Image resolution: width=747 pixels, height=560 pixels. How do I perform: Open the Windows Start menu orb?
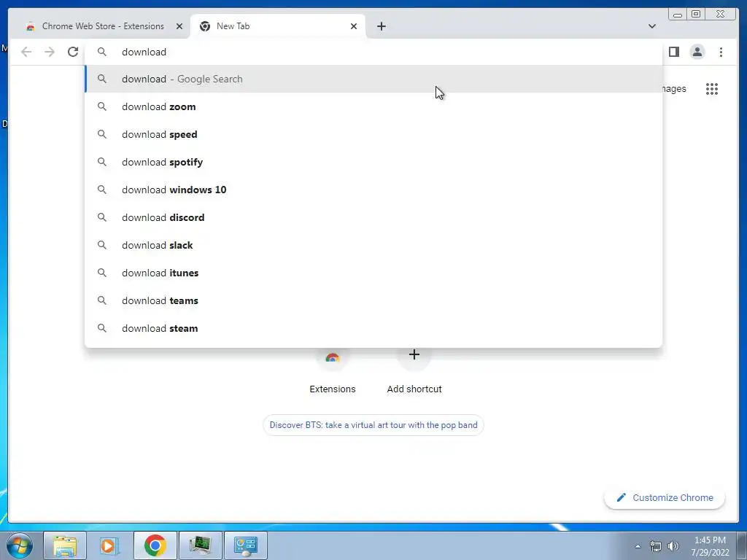click(x=20, y=545)
